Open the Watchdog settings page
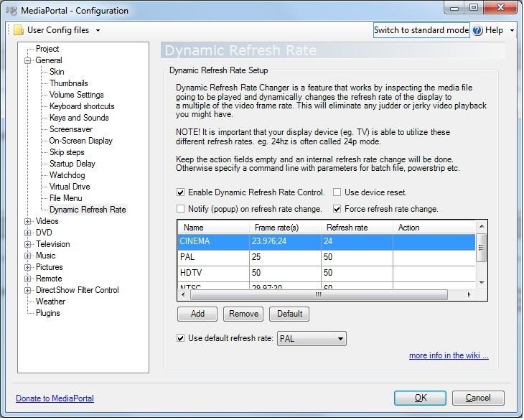The image size is (524, 420). tap(67, 175)
